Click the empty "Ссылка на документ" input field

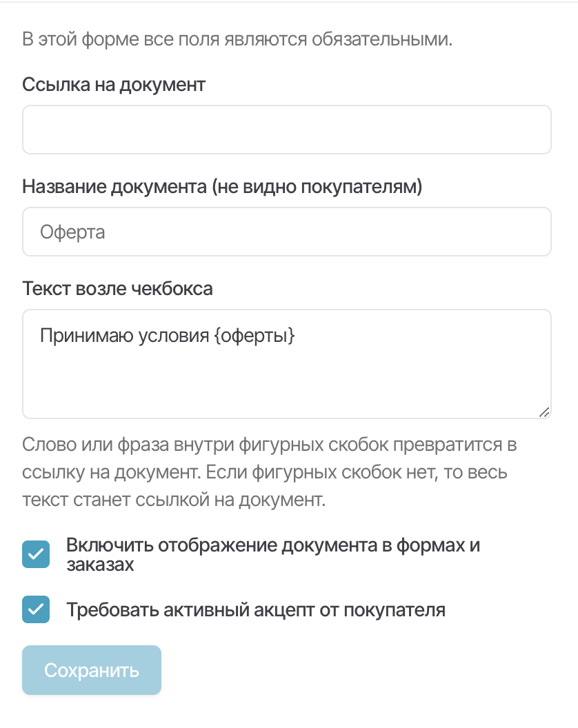point(286,130)
